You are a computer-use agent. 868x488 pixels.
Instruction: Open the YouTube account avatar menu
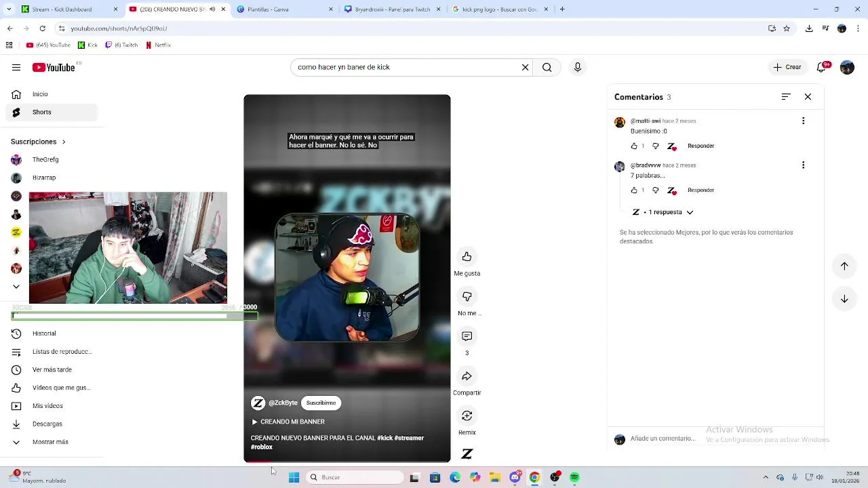[x=847, y=67]
